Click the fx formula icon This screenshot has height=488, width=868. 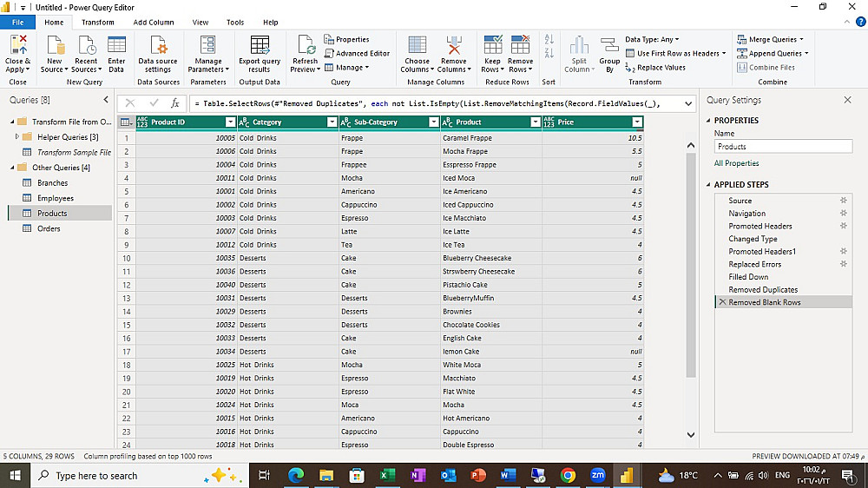175,103
